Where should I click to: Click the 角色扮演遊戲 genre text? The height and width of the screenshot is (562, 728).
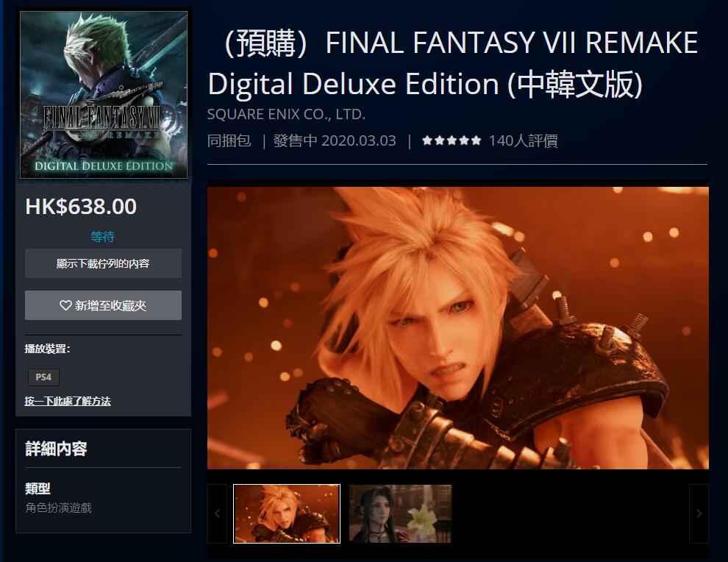[x=59, y=508]
